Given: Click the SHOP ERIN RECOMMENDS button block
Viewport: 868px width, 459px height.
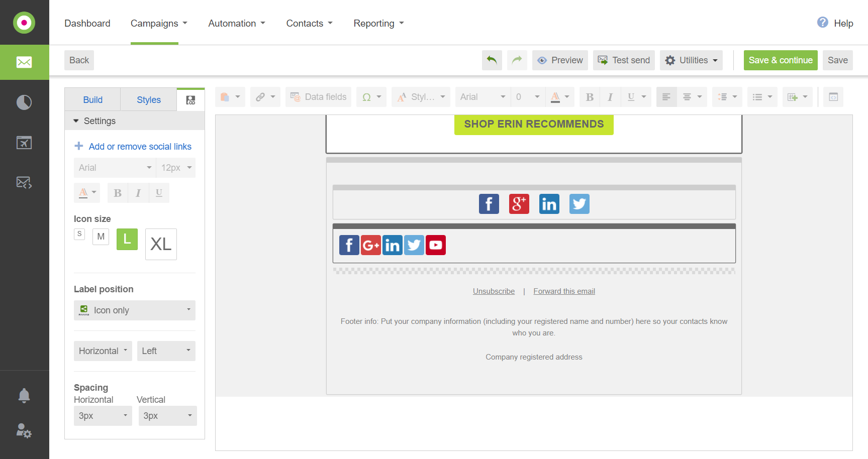Looking at the screenshot, I should pos(534,125).
